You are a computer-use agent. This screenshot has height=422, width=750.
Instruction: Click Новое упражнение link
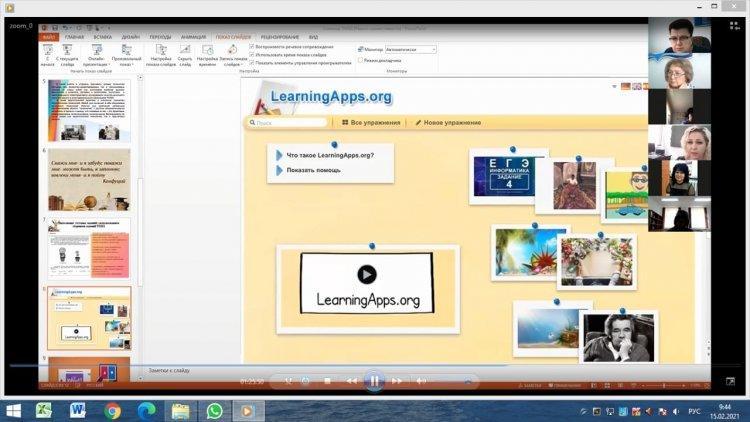[448, 122]
